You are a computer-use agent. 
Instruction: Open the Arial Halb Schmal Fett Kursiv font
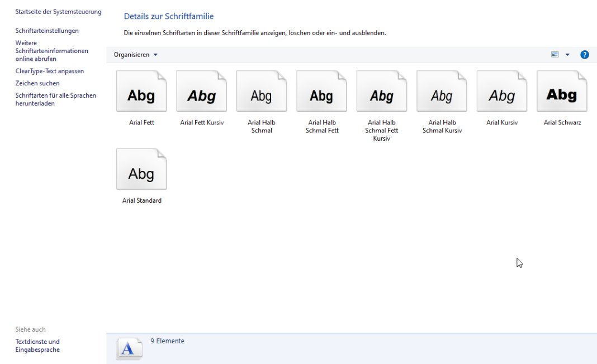coord(381,90)
